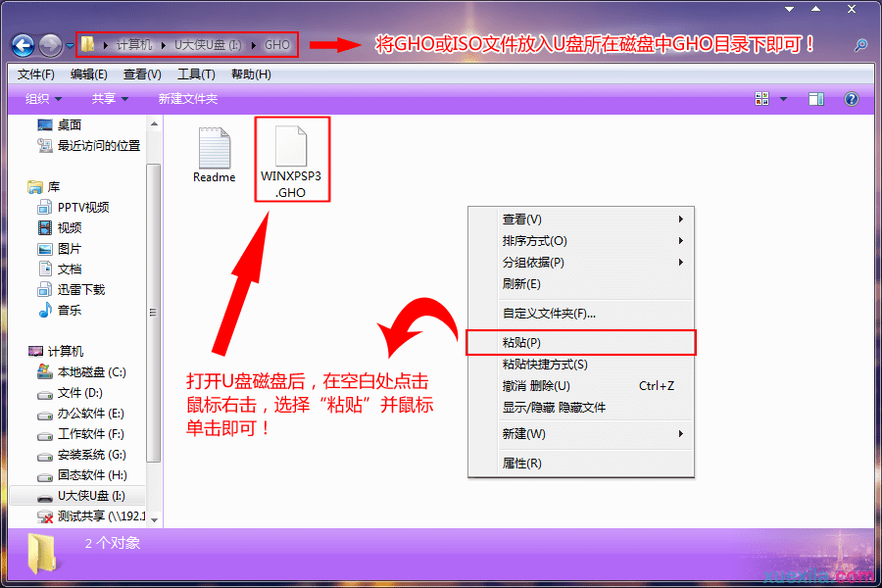The width and height of the screenshot is (882, 588).
Task: Toggle the preview pane icon
Action: [816, 98]
